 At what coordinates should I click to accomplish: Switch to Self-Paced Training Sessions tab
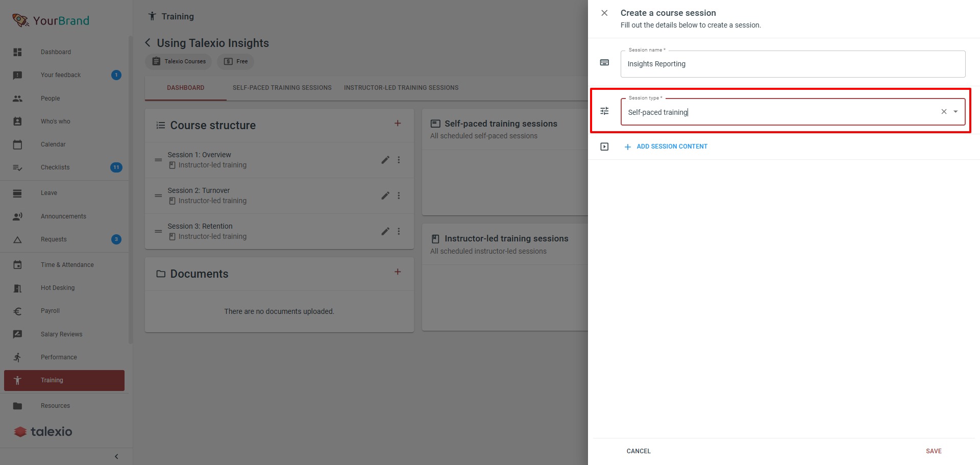click(282, 88)
